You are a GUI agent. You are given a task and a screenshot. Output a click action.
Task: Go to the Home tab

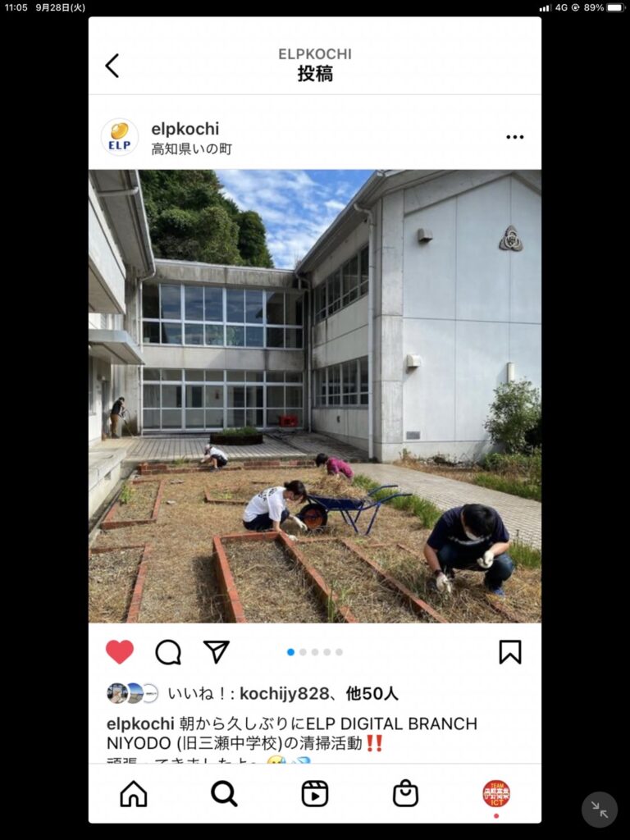134,793
